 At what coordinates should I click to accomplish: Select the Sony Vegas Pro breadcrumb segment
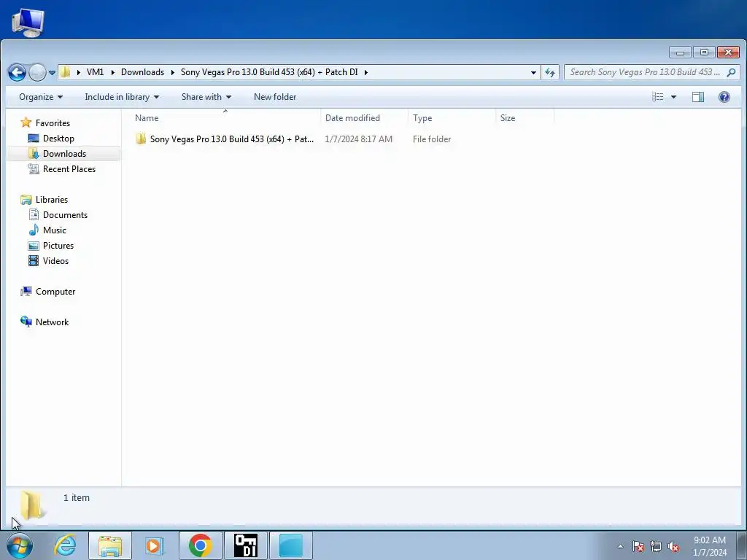pyautogui.click(x=269, y=72)
